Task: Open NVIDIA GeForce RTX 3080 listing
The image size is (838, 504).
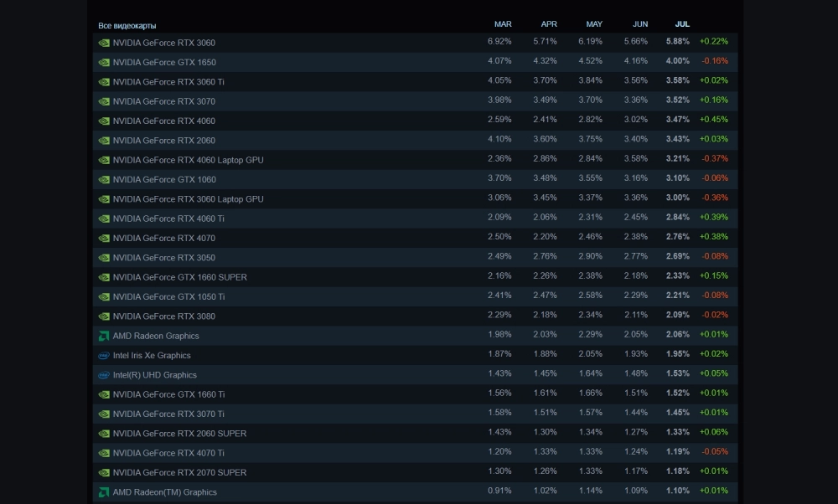Action: (x=163, y=316)
